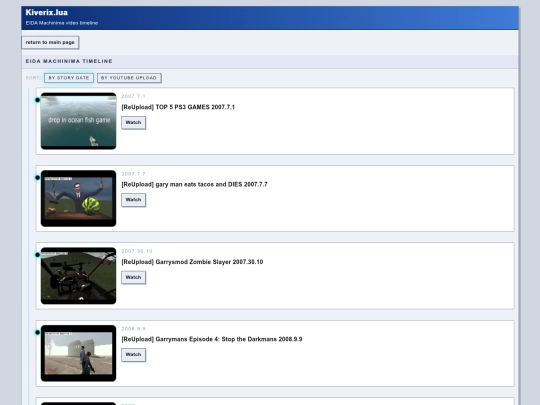Click the date label 2007.7.7
540x405 pixels.
(x=133, y=174)
